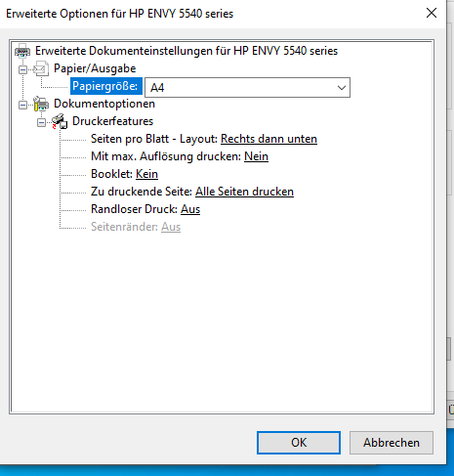Image resolution: width=454 pixels, height=476 pixels.
Task: Collapse the Druckerfeatures tree node
Action: tap(41, 122)
